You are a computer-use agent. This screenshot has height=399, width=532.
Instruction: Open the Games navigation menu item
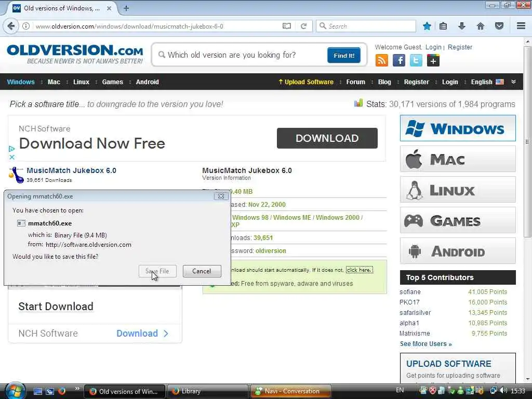coord(113,82)
